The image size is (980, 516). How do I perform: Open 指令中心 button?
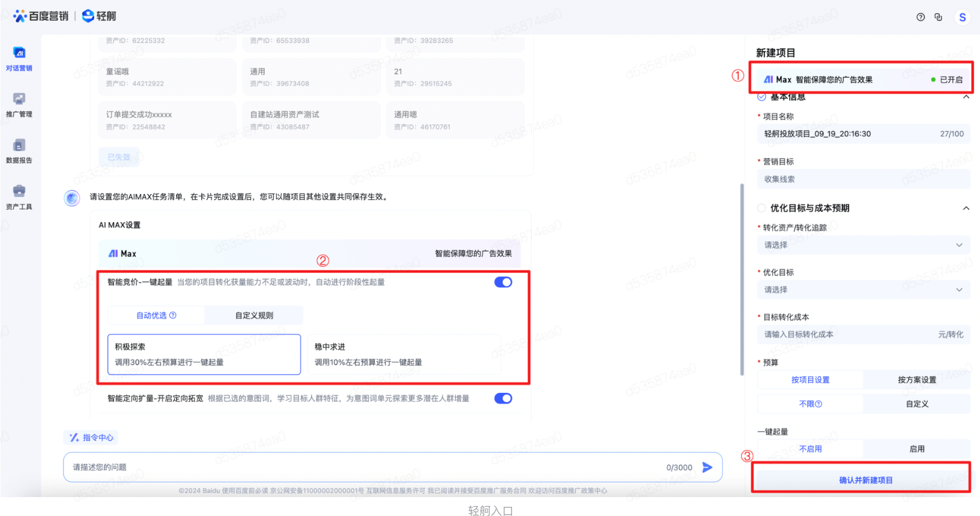pyautogui.click(x=91, y=437)
